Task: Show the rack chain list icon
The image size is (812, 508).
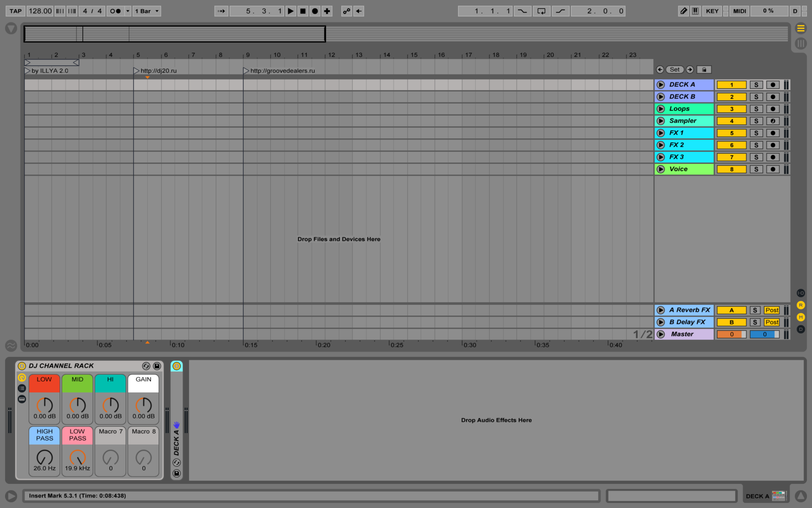Action: point(22,388)
